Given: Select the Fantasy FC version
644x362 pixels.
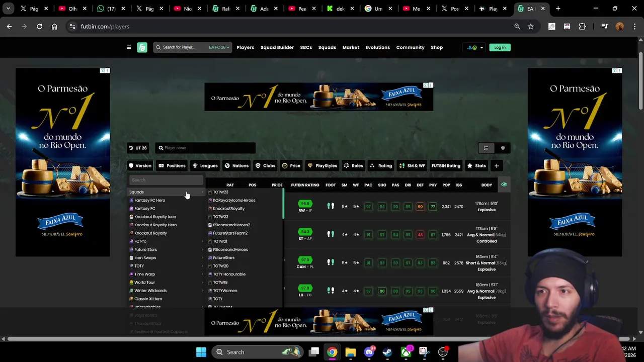Looking at the screenshot, I should pyautogui.click(x=145, y=208).
